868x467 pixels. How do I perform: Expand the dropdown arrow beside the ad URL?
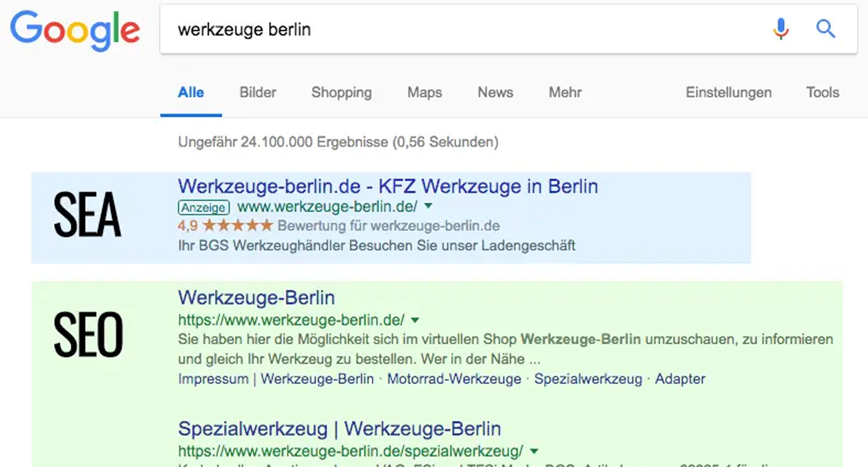pos(429,206)
